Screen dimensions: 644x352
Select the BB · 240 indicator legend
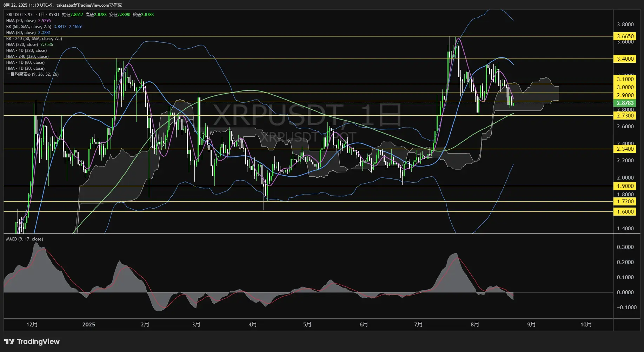[34, 38]
